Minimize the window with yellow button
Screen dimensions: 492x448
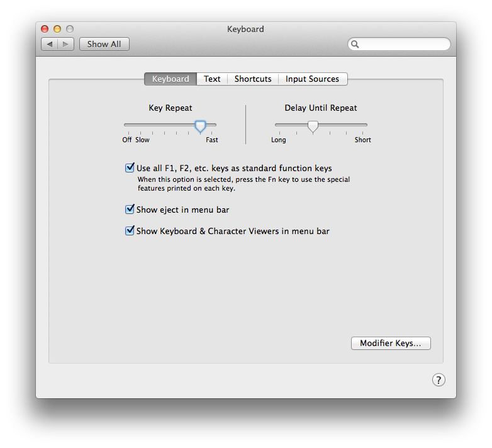[57, 29]
